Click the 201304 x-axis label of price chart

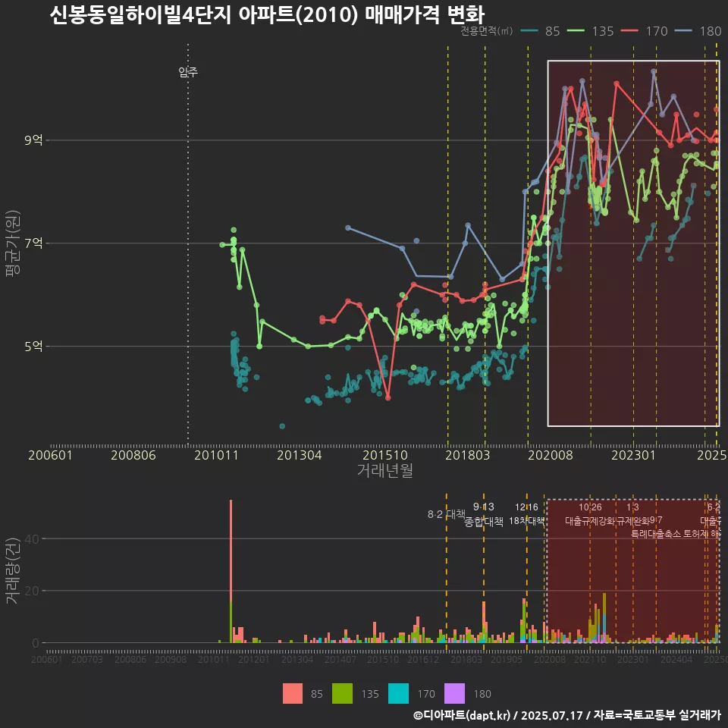(x=300, y=455)
